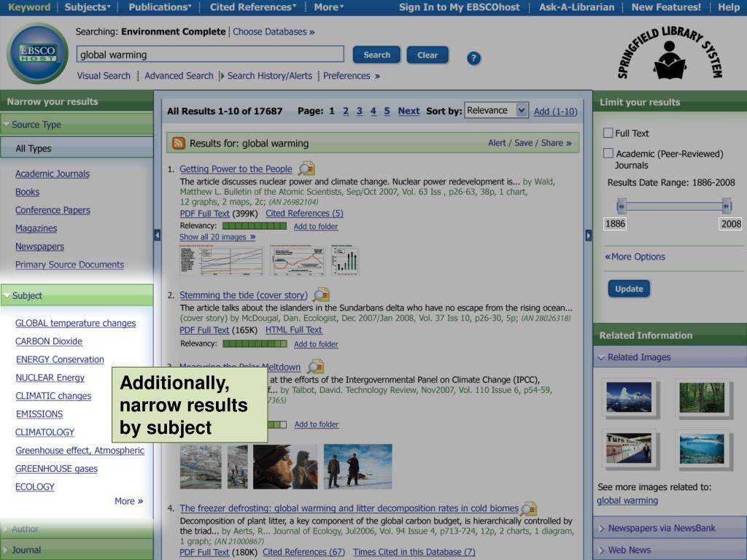Click the Relevancy bar of Getting Power result
The height and width of the screenshot is (560, 747).
point(255,226)
